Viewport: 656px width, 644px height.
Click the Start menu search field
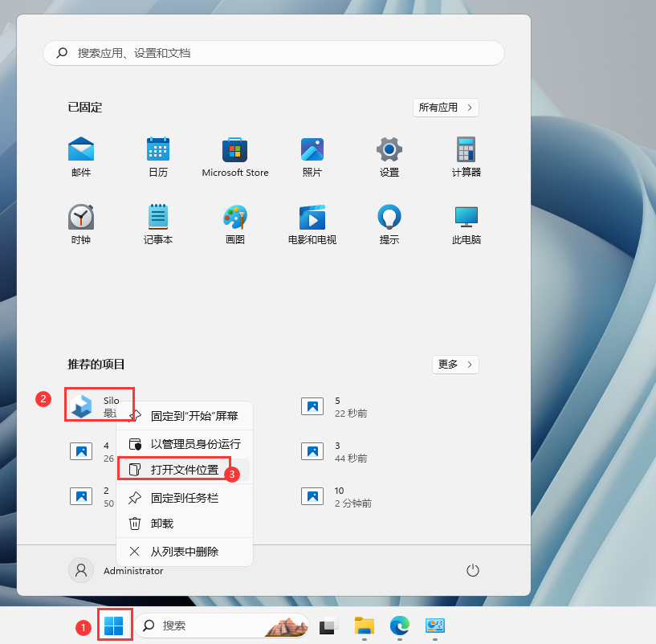click(274, 53)
